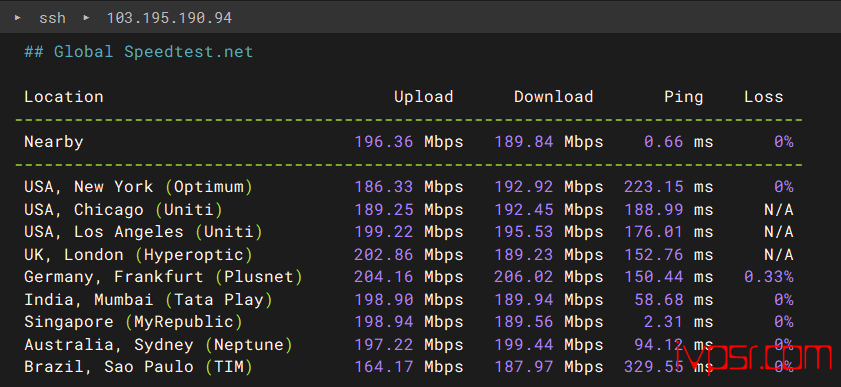Viewport: 841px width, 387px height.
Task: Click the Location column header
Action: click(64, 97)
